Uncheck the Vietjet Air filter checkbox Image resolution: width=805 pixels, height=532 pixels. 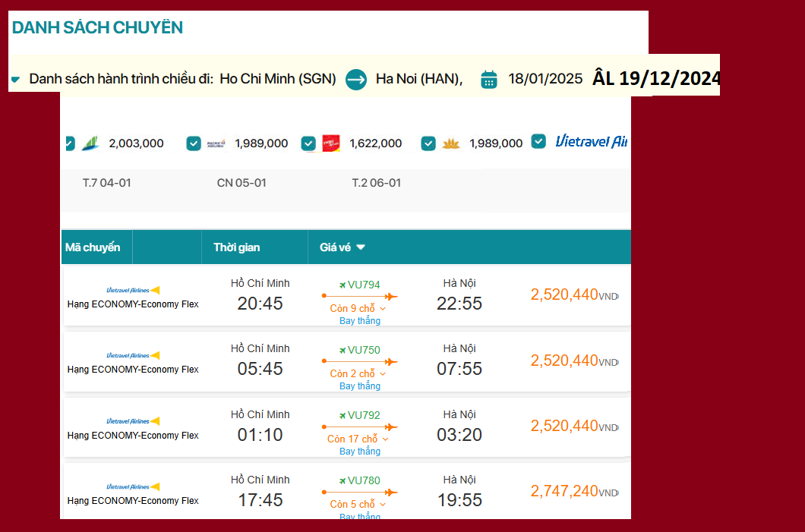click(x=308, y=142)
